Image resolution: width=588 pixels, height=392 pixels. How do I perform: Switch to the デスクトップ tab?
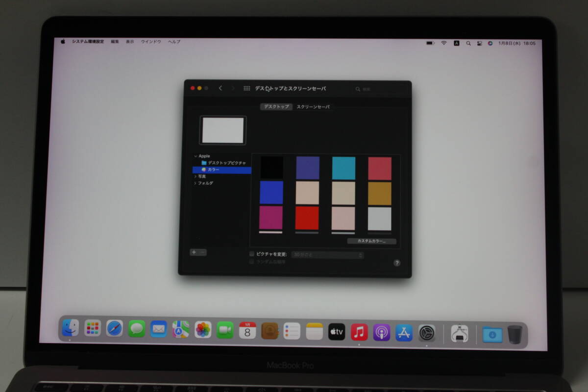(276, 107)
